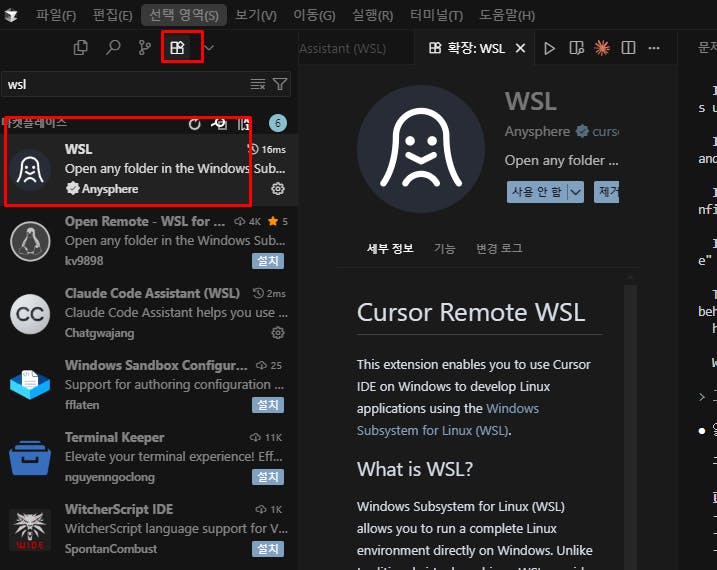Select Terminal Keeper extension row
The width and height of the screenshot is (717, 570).
pyautogui.click(x=149, y=457)
